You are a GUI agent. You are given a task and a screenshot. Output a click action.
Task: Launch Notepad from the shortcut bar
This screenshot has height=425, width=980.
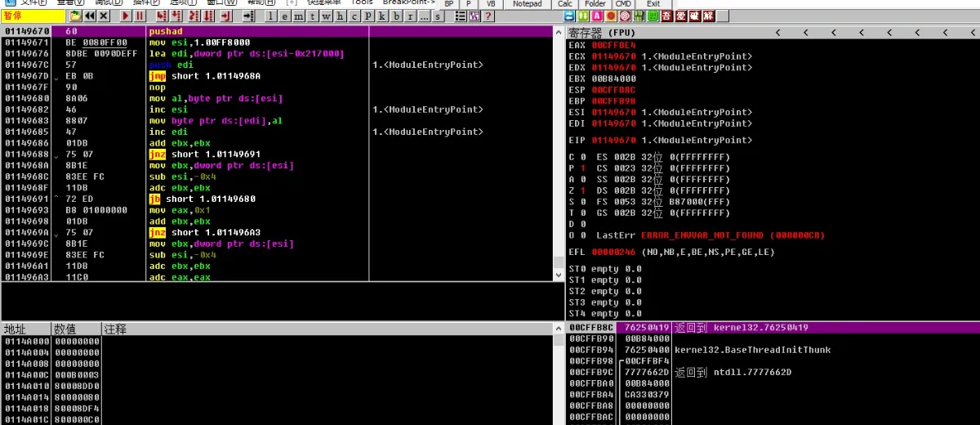527,4
